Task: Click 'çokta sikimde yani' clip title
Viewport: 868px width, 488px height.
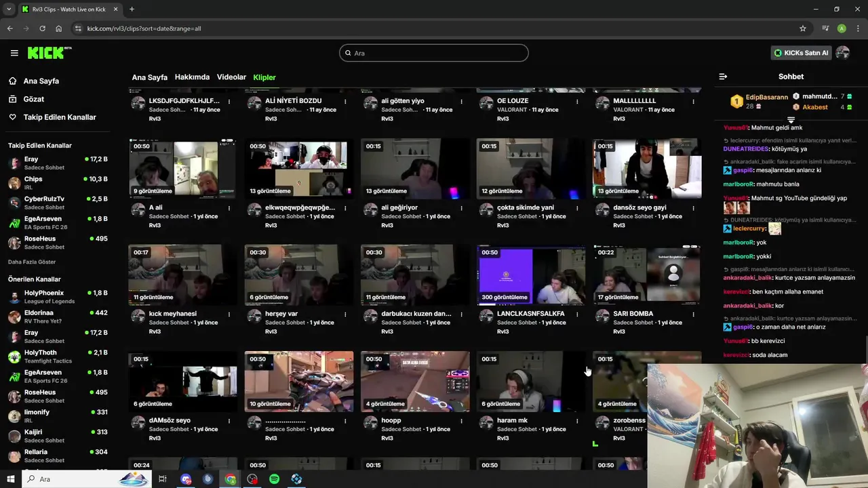Action: coord(526,207)
